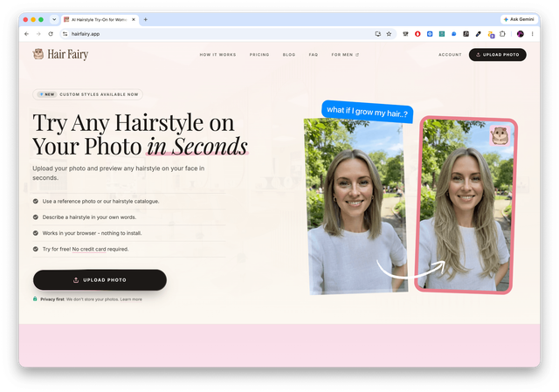Open the yellow and purple extension icon
Screen dimensions: 559x392
pyautogui.click(x=491, y=34)
